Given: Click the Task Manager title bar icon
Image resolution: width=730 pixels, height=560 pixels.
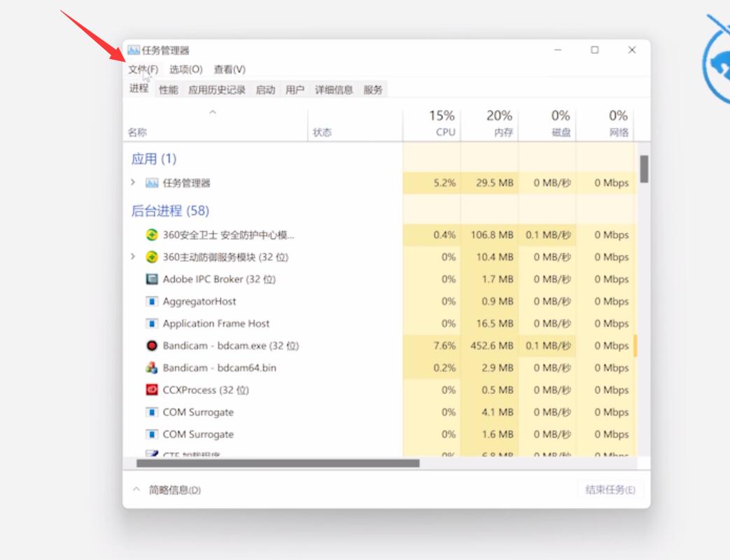Looking at the screenshot, I should 134,50.
